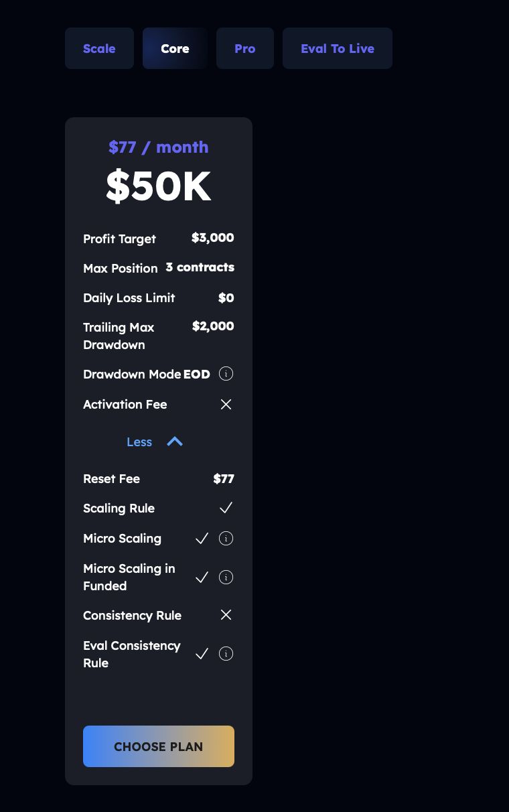Open the Drawdown Mode info icon
Screen dimensions: 509x812
pos(226,374)
